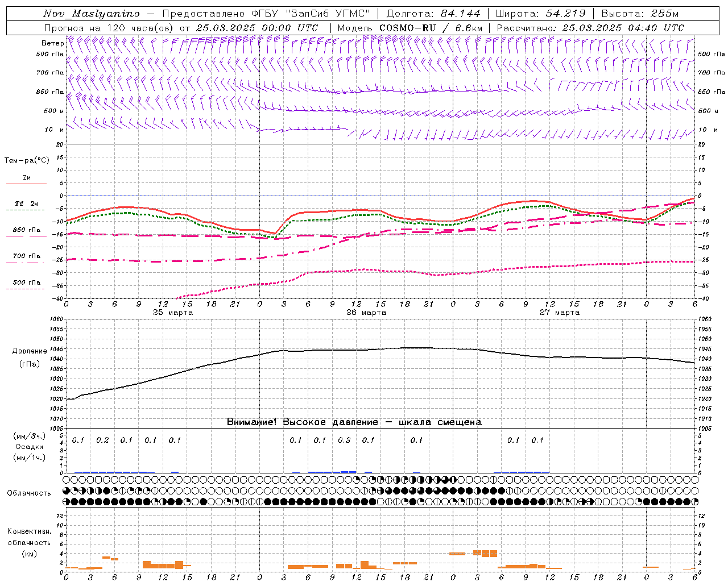Click the 'Высота: 285м' elevation text
The image size is (728, 582).
tap(639, 14)
